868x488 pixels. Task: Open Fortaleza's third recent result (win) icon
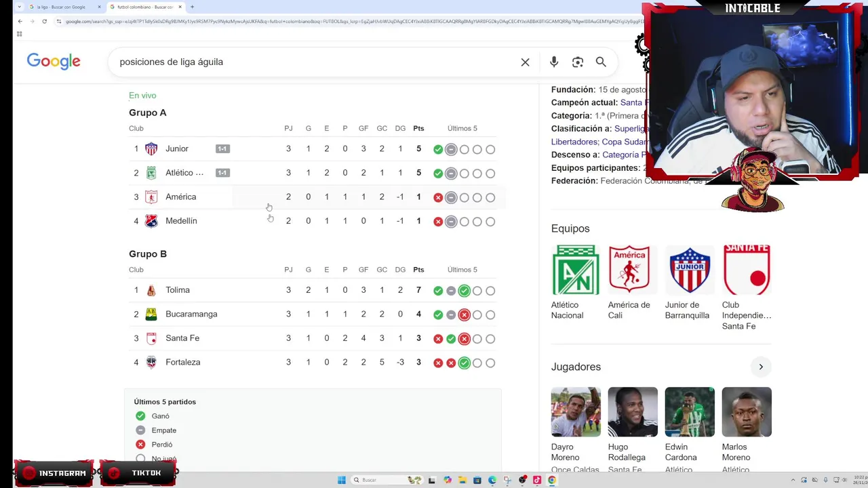pos(464,363)
